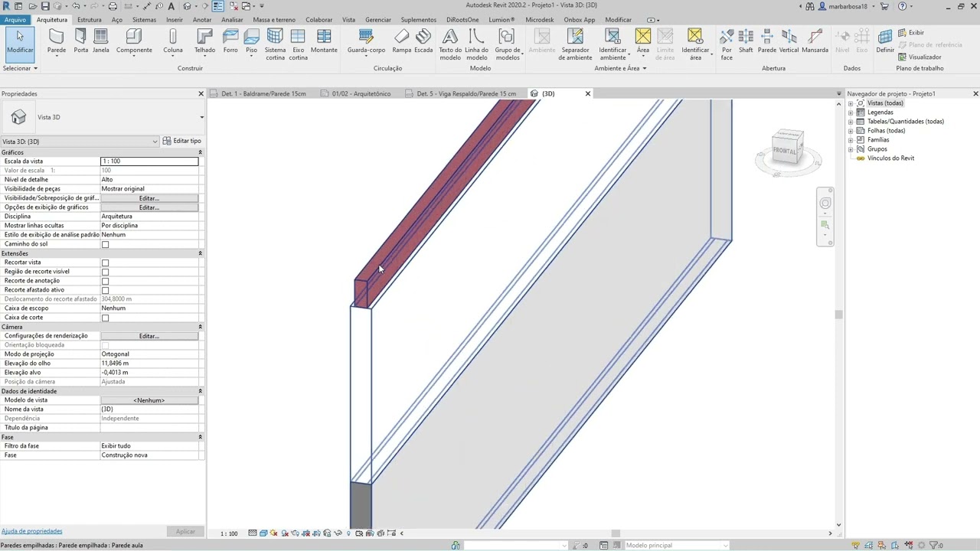Select the Componente tool
The height and width of the screenshot is (551, 980).
click(x=134, y=41)
